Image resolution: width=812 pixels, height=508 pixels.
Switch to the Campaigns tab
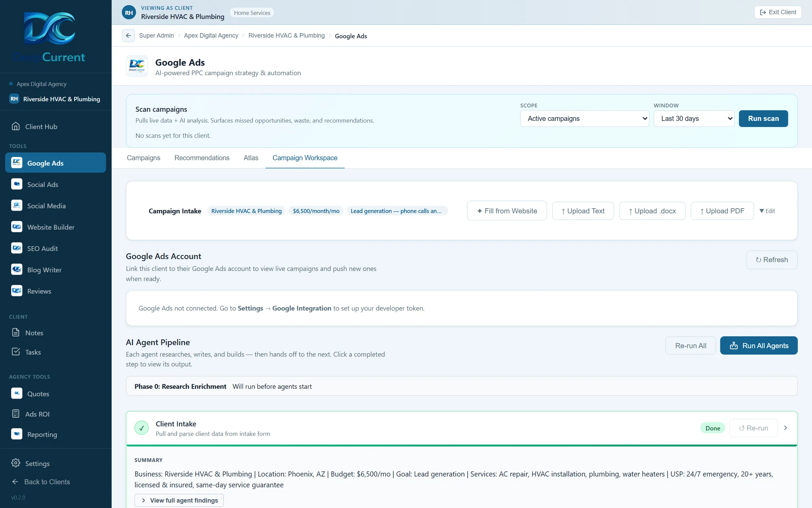coord(143,158)
